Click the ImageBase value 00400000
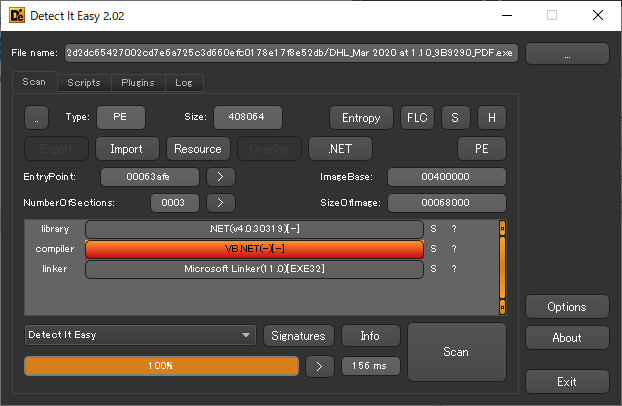Image resolution: width=622 pixels, height=406 pixels. [447, 177]
